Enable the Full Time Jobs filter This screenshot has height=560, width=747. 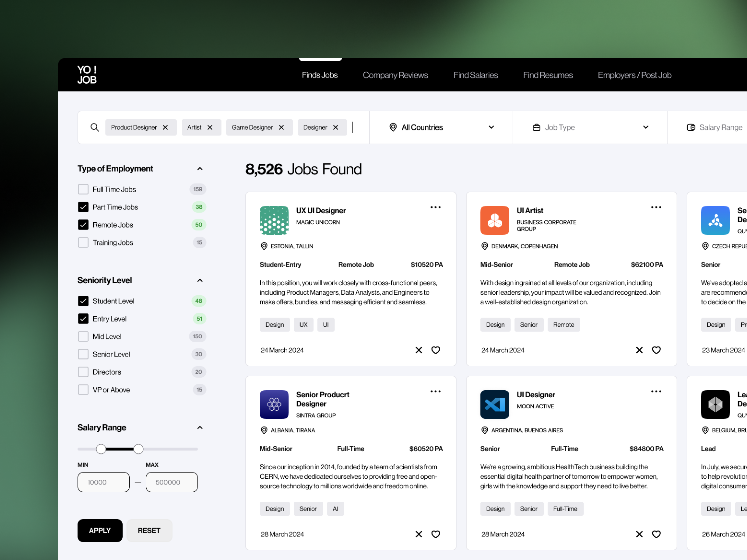click(83, 189)
